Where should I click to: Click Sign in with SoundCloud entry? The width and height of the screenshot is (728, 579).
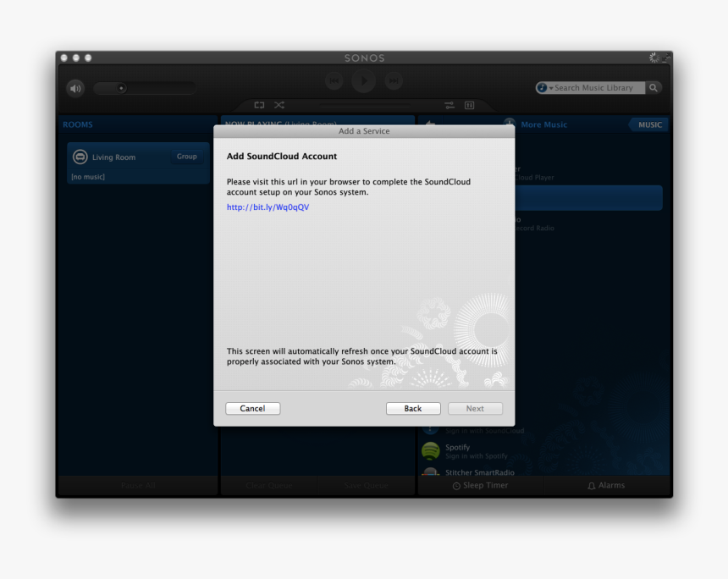(485, 431)
